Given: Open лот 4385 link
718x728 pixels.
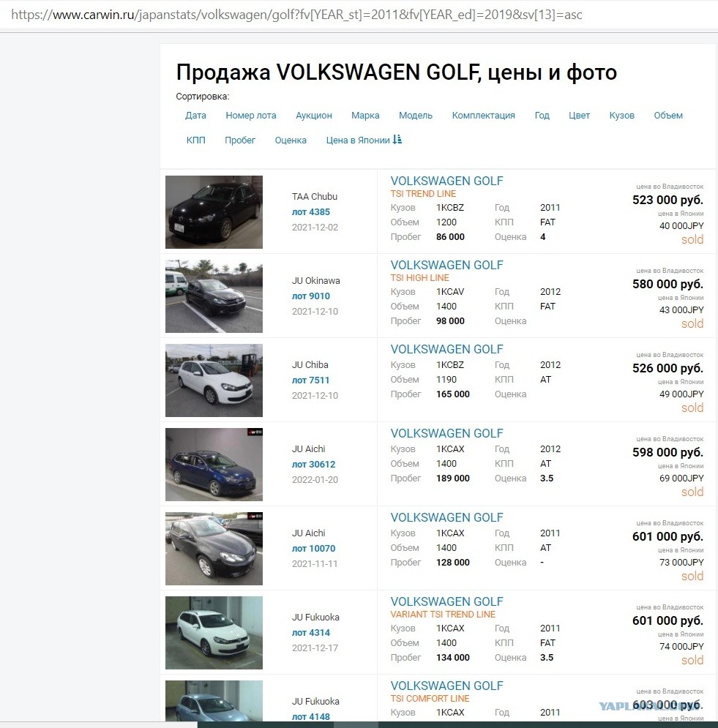Looking at the screenshot, I should pos(311,211).
